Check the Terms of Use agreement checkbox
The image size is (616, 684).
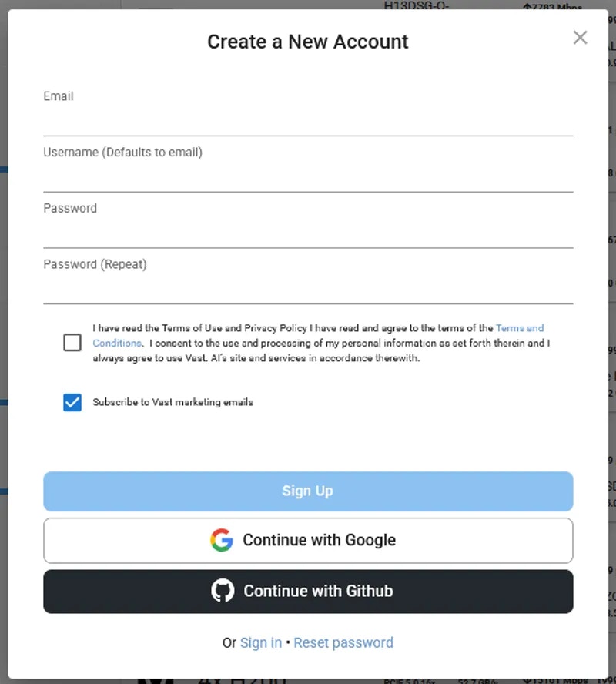(72, 343)
